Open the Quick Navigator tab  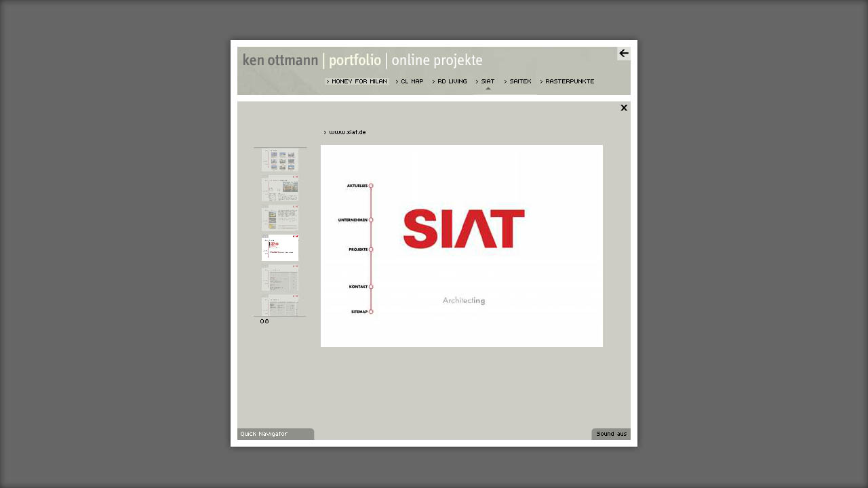275,434
